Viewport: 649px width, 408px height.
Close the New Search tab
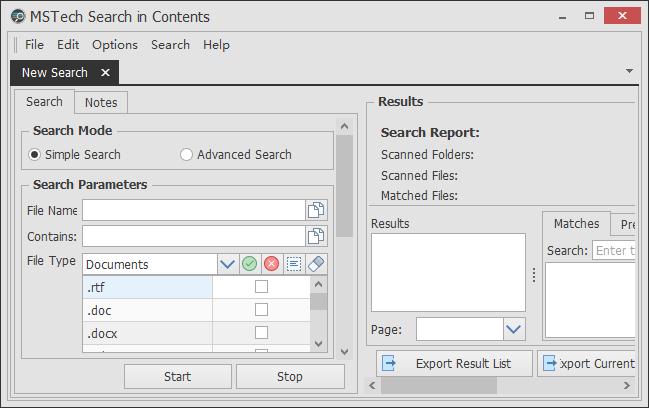click(106, 73)
